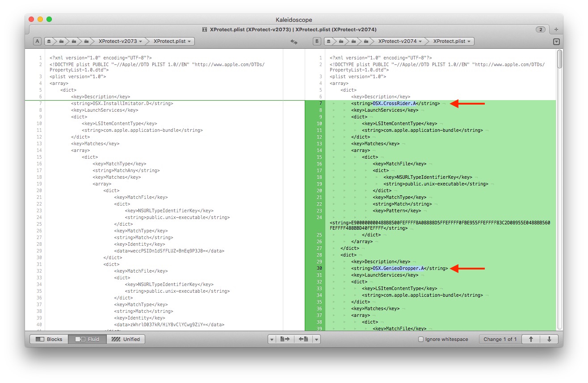This screenshot has width=588, height=383.
Task: Add a new tab with plus button
Action: (x=556, y=29)
